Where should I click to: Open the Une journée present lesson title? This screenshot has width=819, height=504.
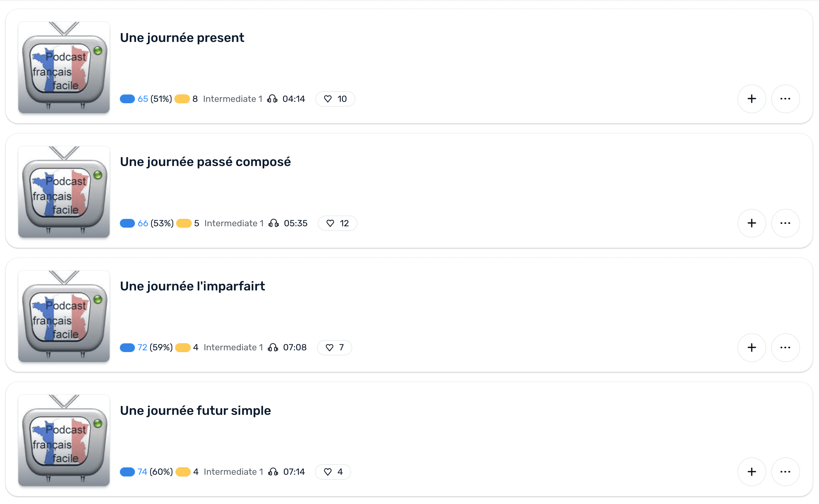(x=182, y=38)
